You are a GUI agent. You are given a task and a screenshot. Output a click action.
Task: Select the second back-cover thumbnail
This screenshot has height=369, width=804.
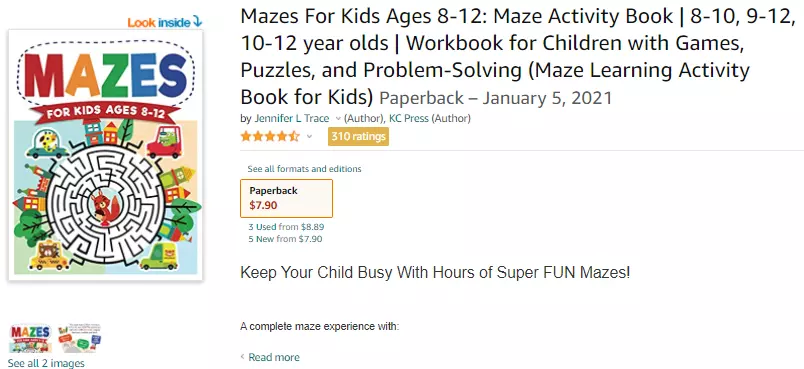pos(79,338)
